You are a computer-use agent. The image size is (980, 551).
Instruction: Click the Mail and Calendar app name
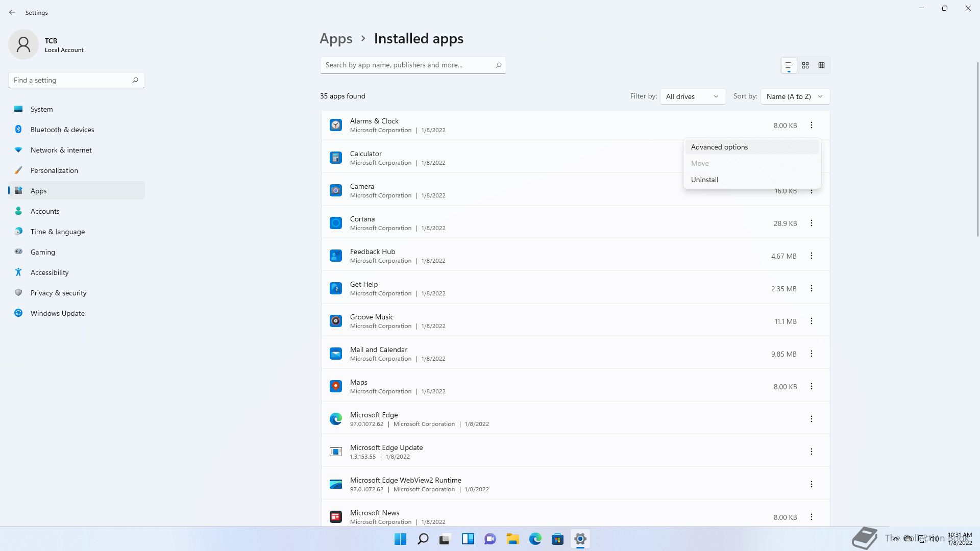coord(379,349)
